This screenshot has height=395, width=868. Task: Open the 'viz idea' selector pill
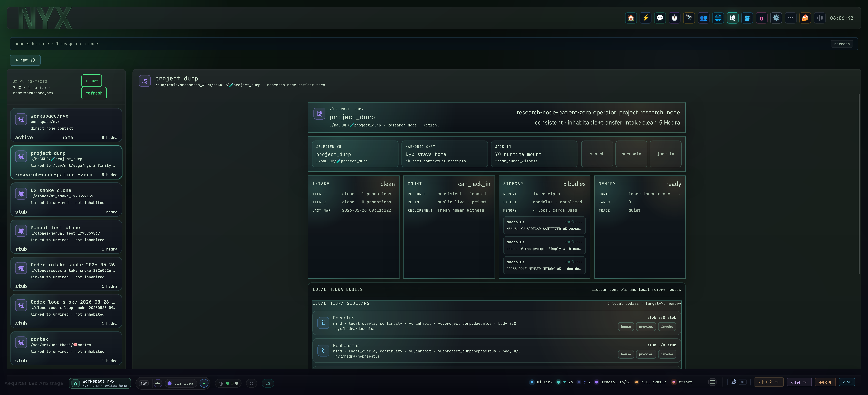[x=181, y=383]
